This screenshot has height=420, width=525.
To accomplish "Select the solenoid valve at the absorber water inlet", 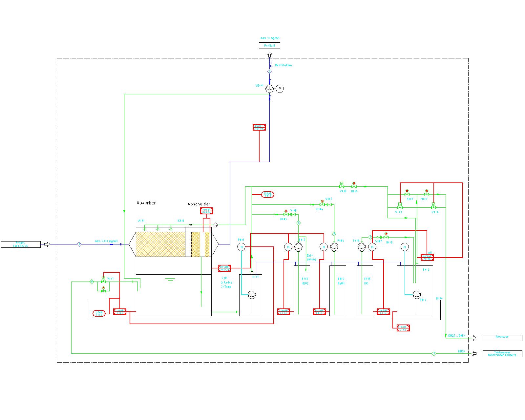I will pyautogui.click(x=103, y=280).
